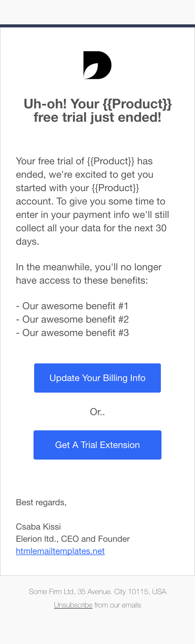The height and width of the screenshot is (644, 195).
Task: Open the htmlemailtemplates.net link
Action: coord(60,551)
